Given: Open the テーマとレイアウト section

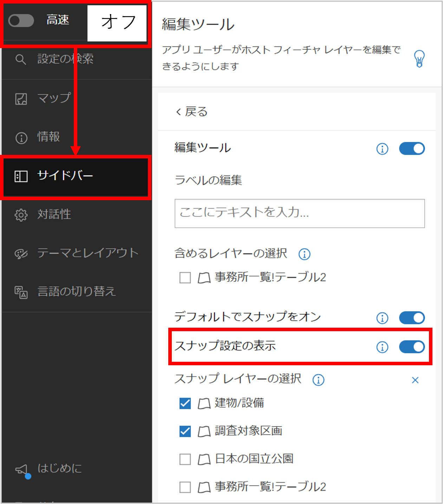Looking at the screenshot, I should 87,253.
